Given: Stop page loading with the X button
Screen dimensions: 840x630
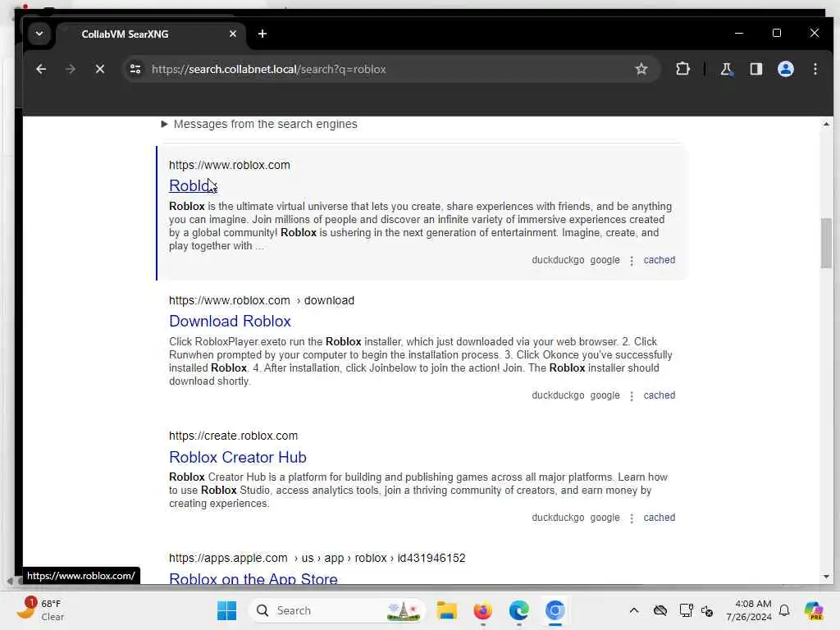Looking at the screenshot, I should [x=99, y=69].
